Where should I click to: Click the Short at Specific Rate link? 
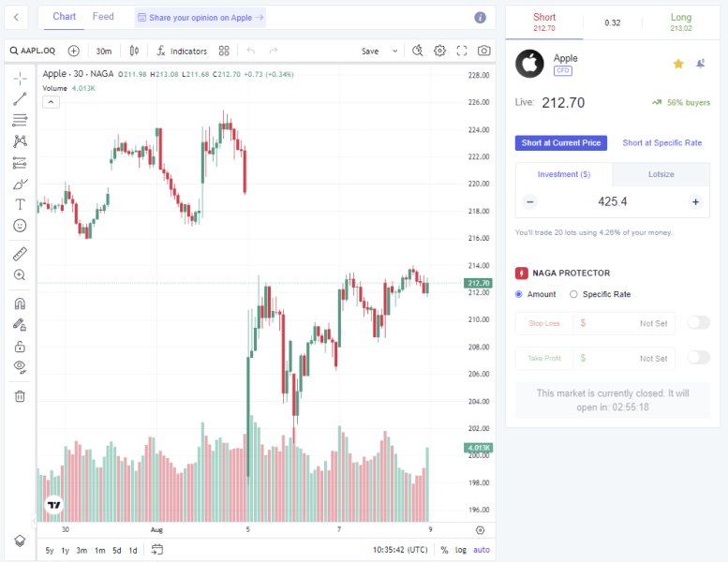[x=661, y=143]
